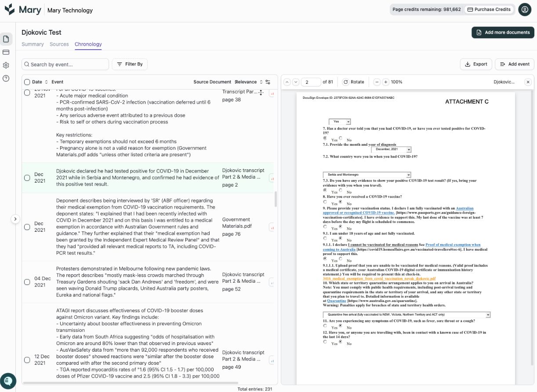Screen dimensions: 537x392
Task: Go to previous PDF page with up chevron
Action: 288,82
